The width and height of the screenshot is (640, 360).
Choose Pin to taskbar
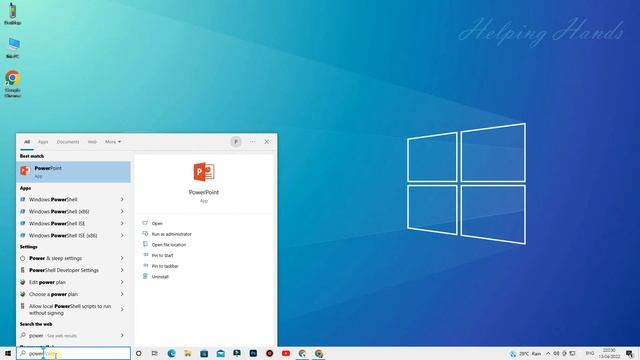pyautogui.click(x=165, y=266)
